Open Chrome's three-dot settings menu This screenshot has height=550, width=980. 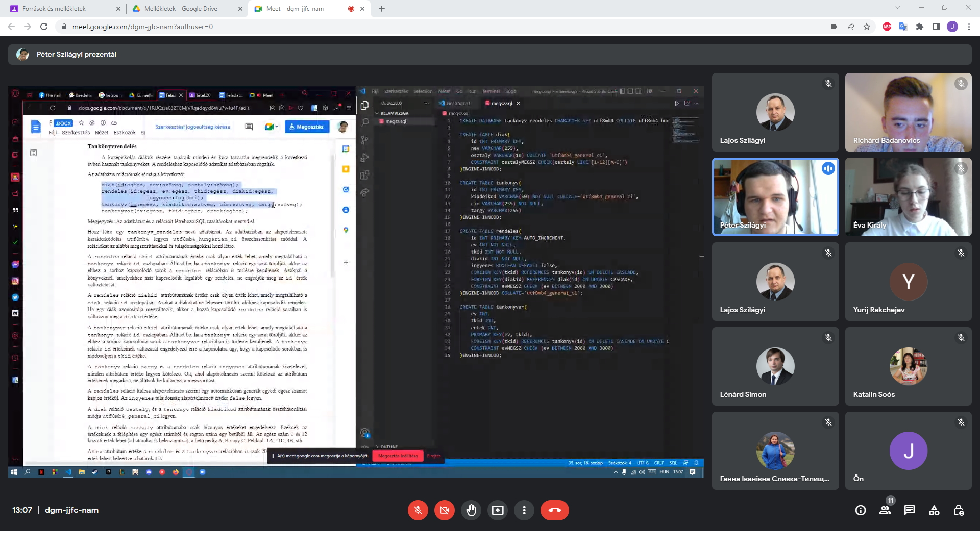click(969, 27)
